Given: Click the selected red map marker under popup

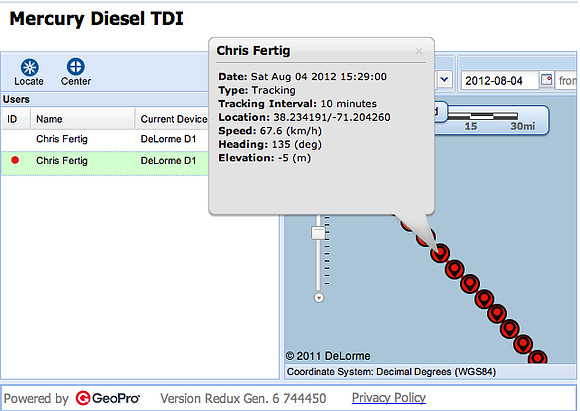Looking at the screenshot, I should (440, 253).
